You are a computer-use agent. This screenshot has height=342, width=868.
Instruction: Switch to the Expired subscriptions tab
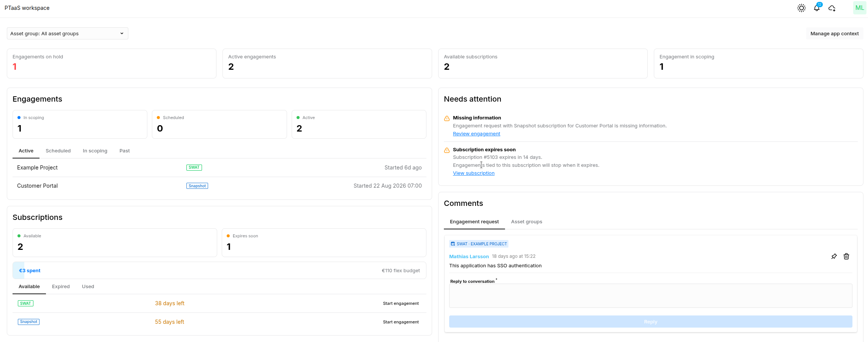[x=61, y=287]
